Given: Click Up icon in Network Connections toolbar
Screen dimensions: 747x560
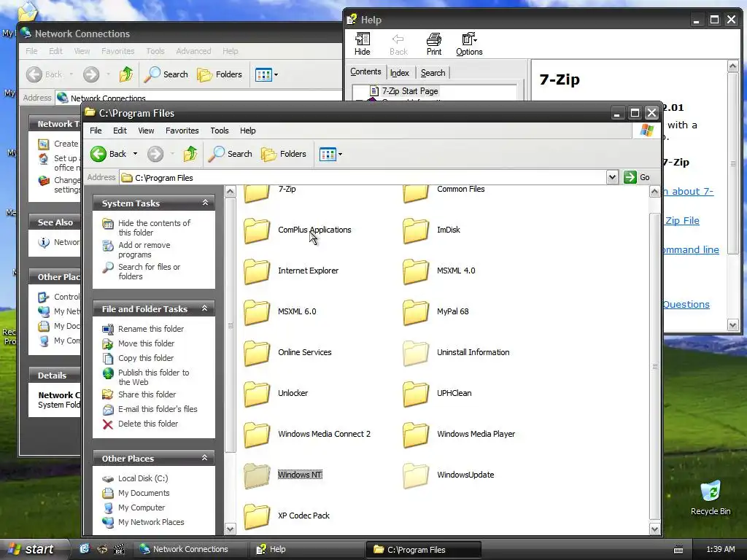Looking at the screenshot, I should click(126, 74).
